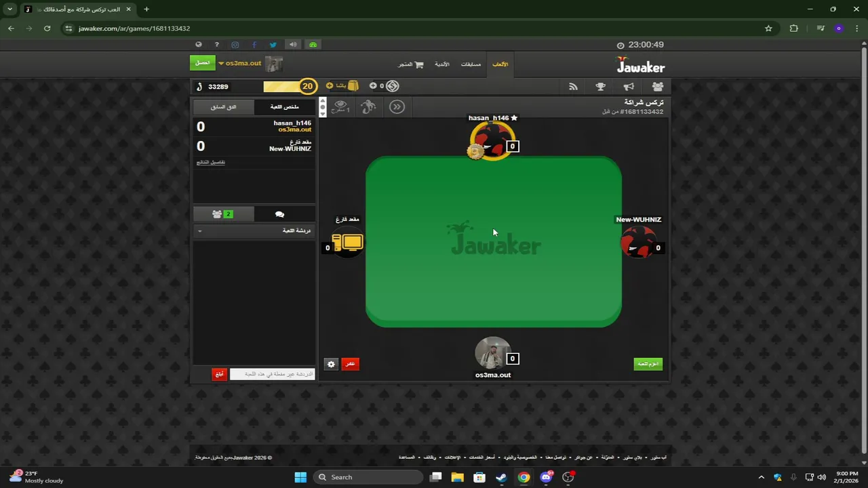Viewport: 868px width, 488px height.
Task: Click the joker jester icon in game toolbar
Action: (x=368, y=107)
